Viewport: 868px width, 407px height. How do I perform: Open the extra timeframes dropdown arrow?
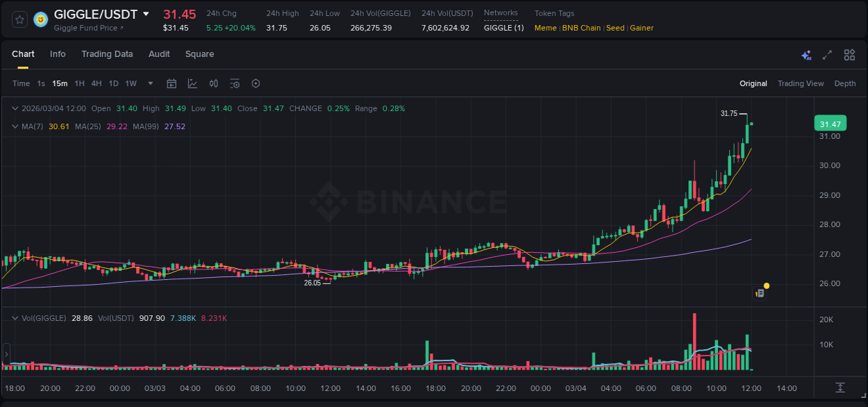[149, 83]
